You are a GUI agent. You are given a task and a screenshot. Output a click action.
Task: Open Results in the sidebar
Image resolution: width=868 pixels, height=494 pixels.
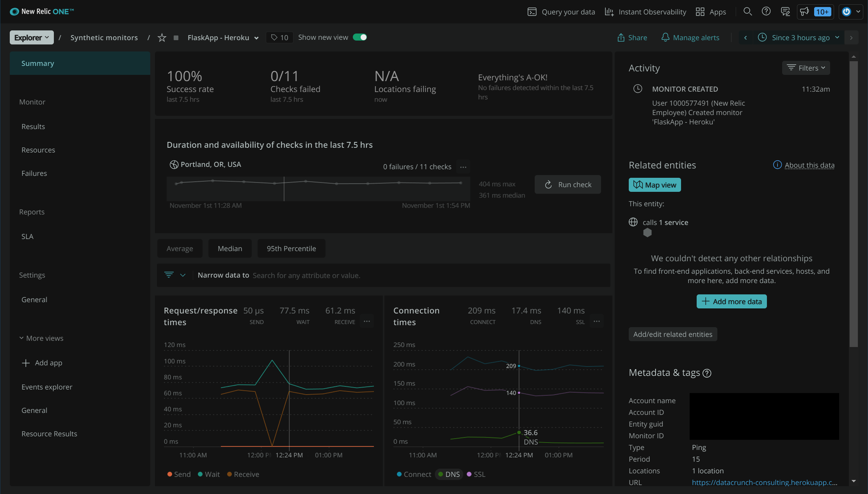click(33, 126)
